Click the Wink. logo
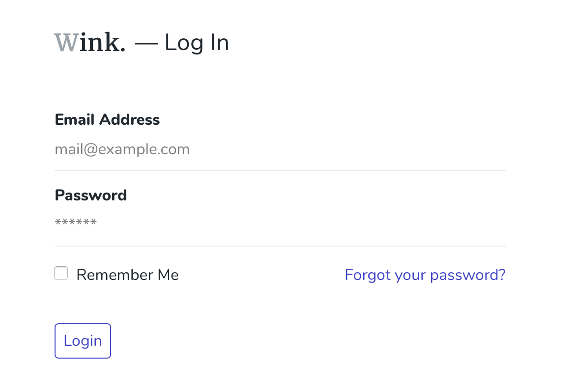The width and height of the screenshot is (578, 392). pyautogui.click(x=90, y=43)
